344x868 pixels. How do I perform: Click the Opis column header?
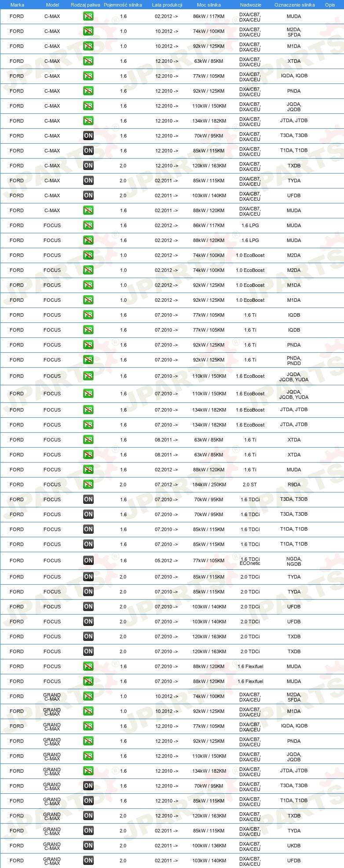point(330,5)
